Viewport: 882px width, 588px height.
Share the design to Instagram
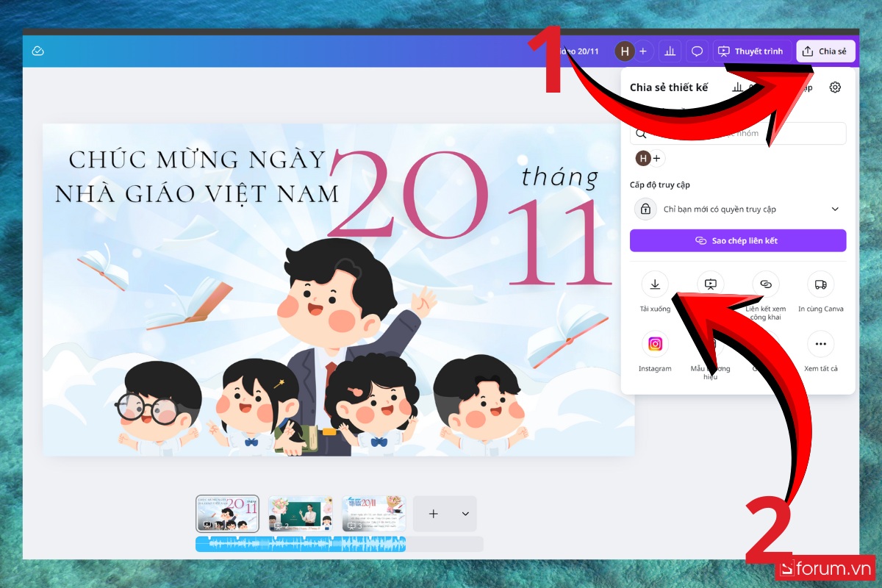[x=655, y=343]
